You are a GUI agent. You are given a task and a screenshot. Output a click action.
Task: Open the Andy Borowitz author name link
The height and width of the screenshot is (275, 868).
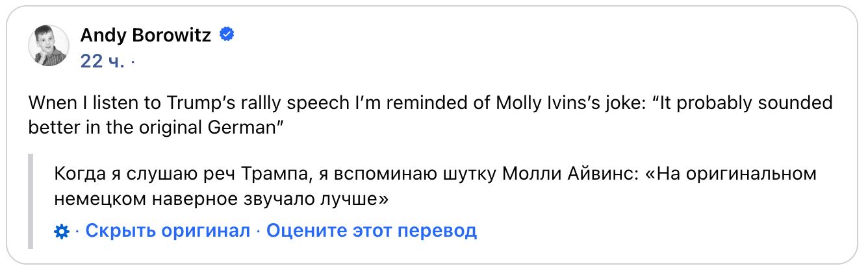(x=146, y=36)
